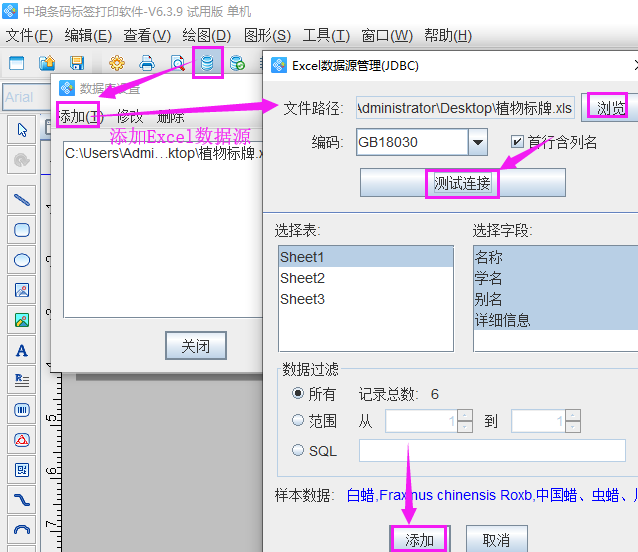Select Sheet3 in the table list

[x=366, y=299]
